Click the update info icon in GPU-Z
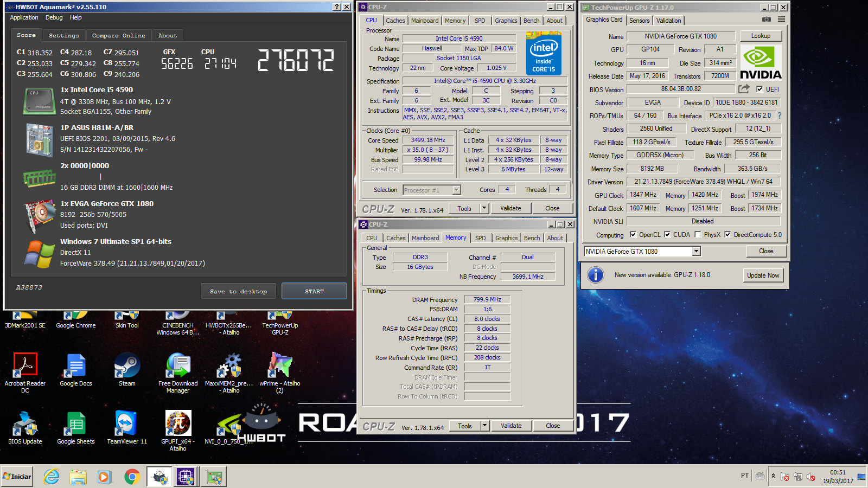Viewport: 868px width, 488px height. 596,275
